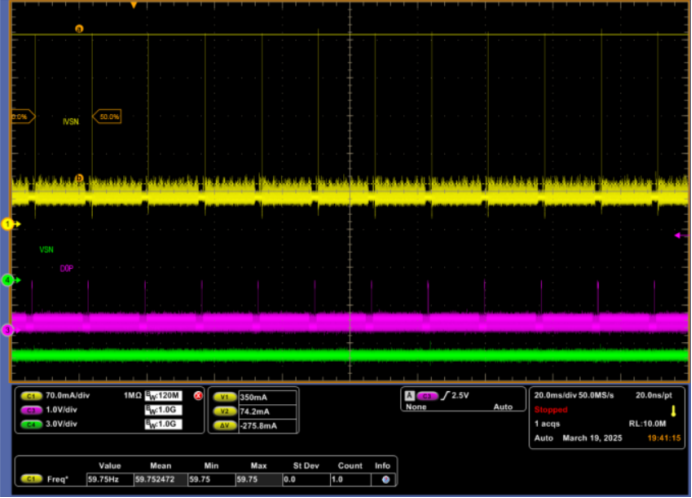The height and width of the screenshot is (498, 692).
Task: Click the red warning icon beside the 120M bandwidth
Action: coord(197,396)
